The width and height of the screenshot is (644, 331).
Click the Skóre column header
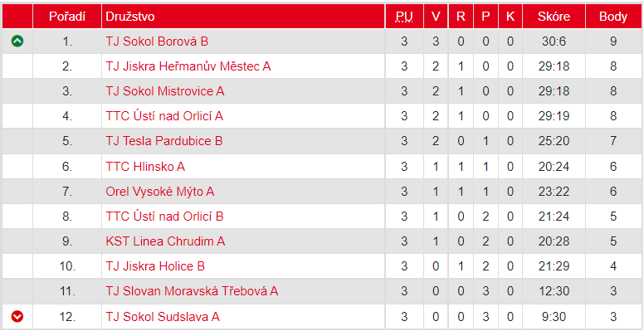(x=554, y=17)
